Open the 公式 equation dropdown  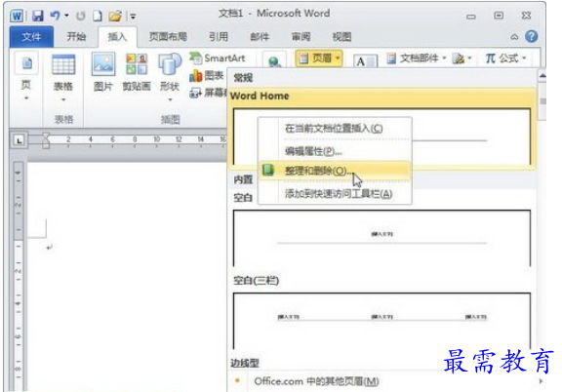[505, 59]
